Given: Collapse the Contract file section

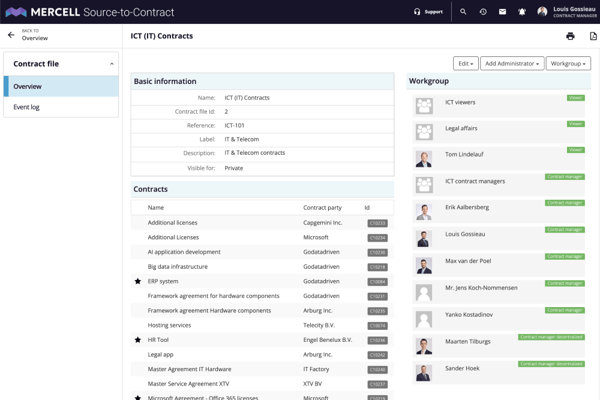Looking at the screenshot, I should pos(112,64).
